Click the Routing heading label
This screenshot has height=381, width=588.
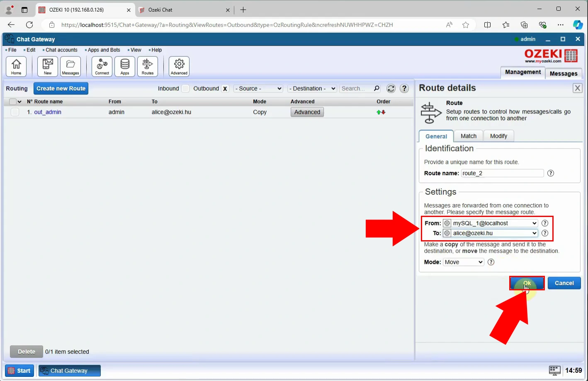pos(17,88)
